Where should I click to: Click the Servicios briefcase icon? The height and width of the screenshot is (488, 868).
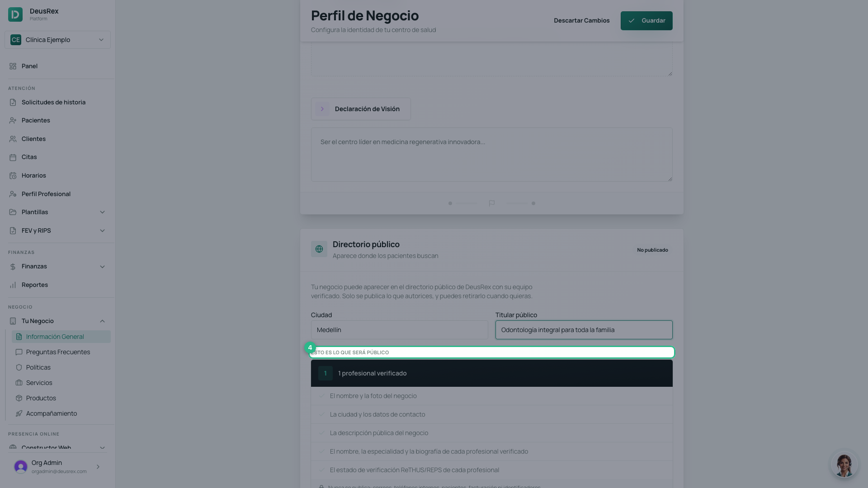pyautogui.click(x=19, y=383)
